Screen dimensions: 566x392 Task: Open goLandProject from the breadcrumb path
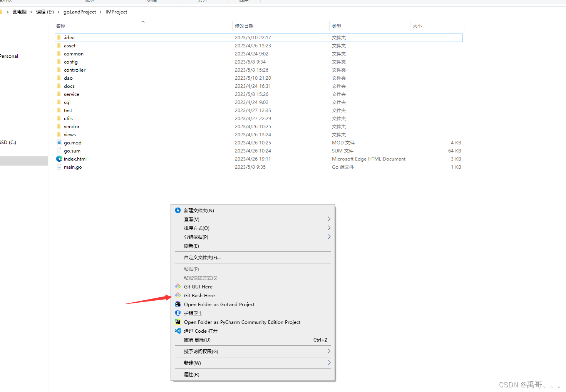(80, 12)
